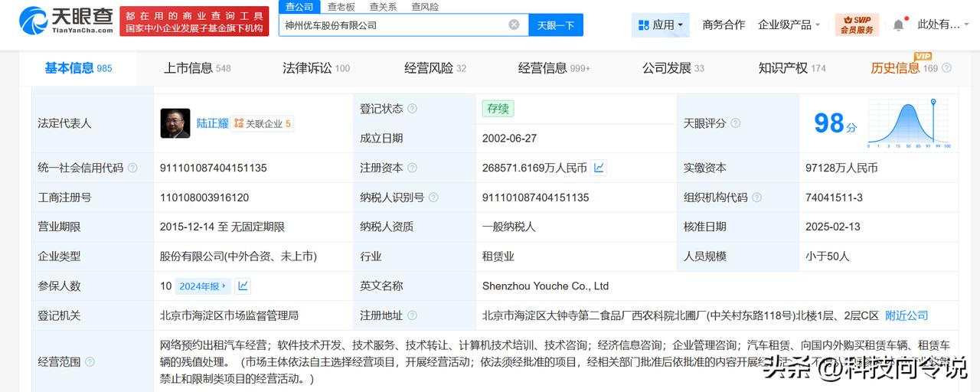Open legal representative 陆正耀 profile link
This screenshot has height=392, width=980.
pos(212,123)
